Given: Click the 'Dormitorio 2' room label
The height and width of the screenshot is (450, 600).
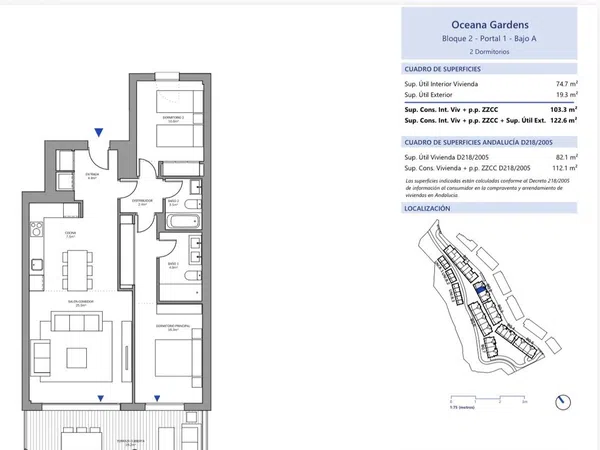Looking at the screenshot, I should tap(173, 119).
